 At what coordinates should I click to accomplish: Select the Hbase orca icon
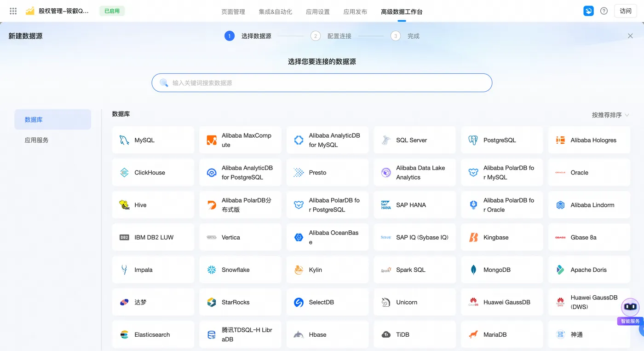299,334
